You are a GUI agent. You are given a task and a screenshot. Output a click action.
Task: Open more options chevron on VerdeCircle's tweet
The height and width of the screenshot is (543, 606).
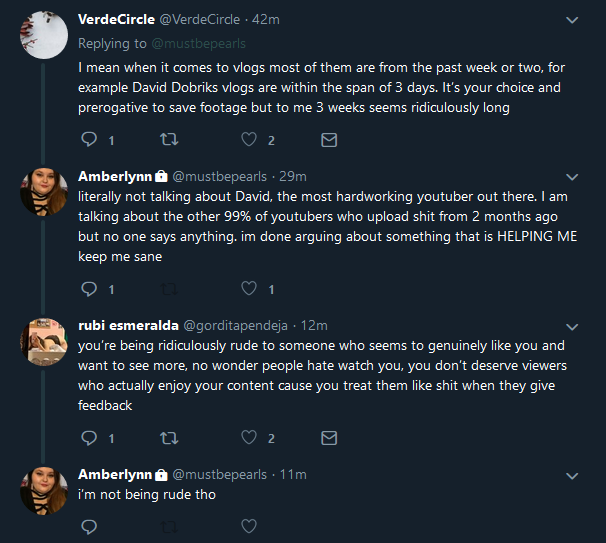[x=572, y=20]
